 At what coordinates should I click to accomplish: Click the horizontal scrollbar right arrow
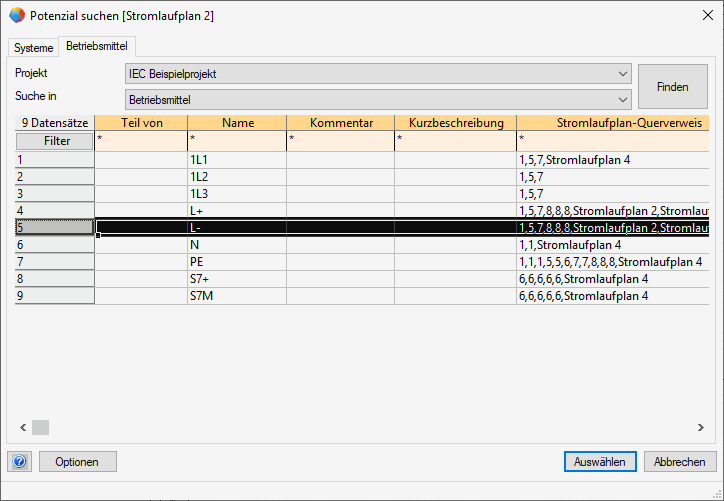pos(701,428)
